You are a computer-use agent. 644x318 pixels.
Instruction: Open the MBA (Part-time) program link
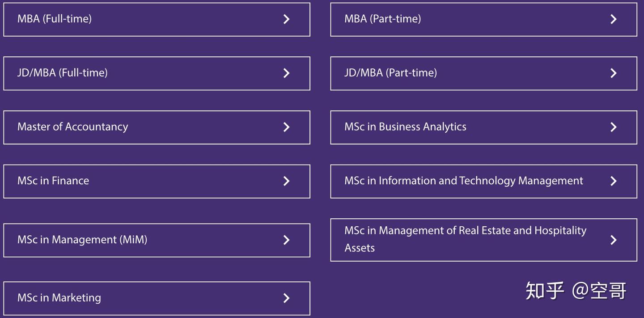(382, 19)
